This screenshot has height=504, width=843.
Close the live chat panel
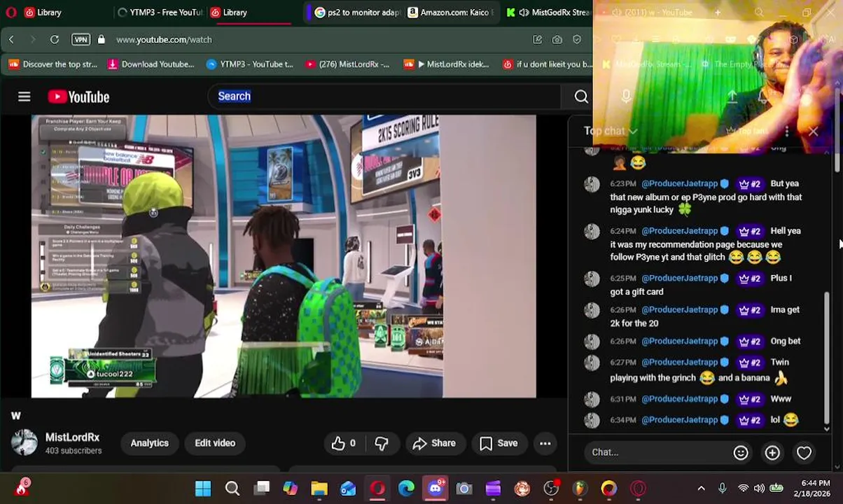coord(813,131)
